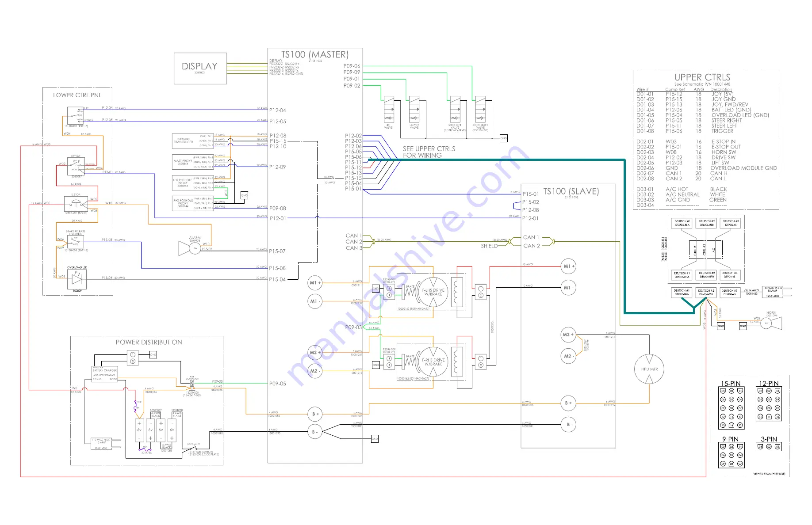Click the BATT LED (GND) table entry

[731, 110]
